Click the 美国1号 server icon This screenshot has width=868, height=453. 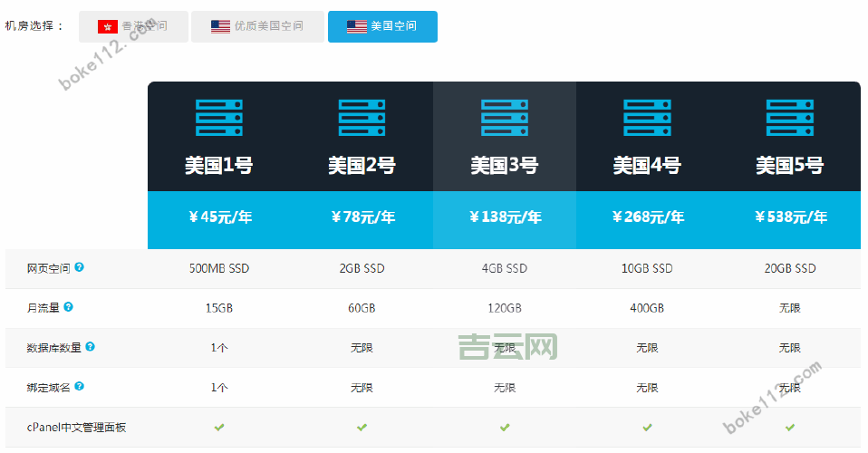tap(219, 118)
